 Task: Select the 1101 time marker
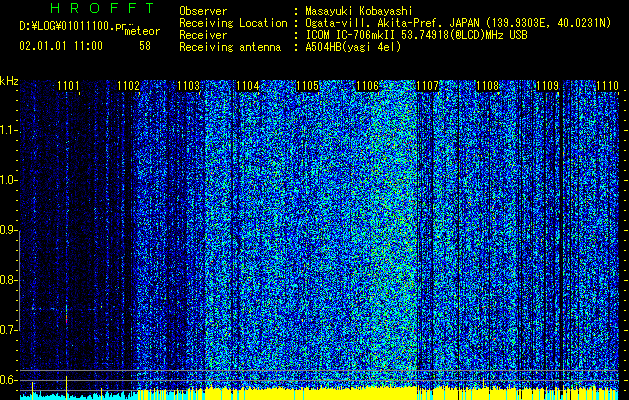pyautogui.click(x=68, y=86)
